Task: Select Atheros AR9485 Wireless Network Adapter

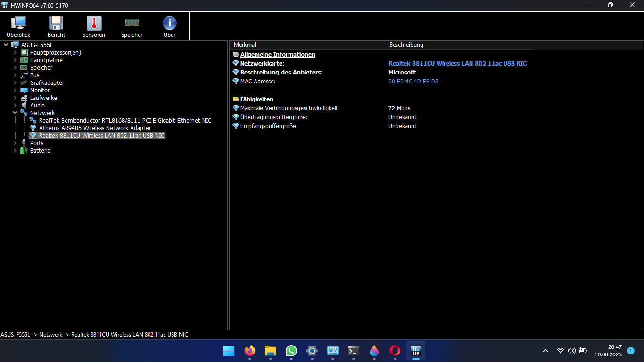Action: [x=95, y=128]
